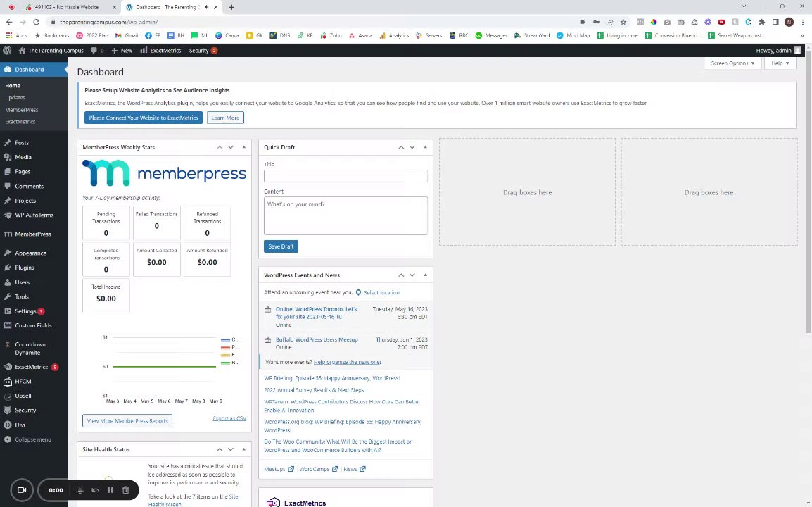
Task: Toggle MemberPress Weekly Stats panel
Action: tap(244, 147)
